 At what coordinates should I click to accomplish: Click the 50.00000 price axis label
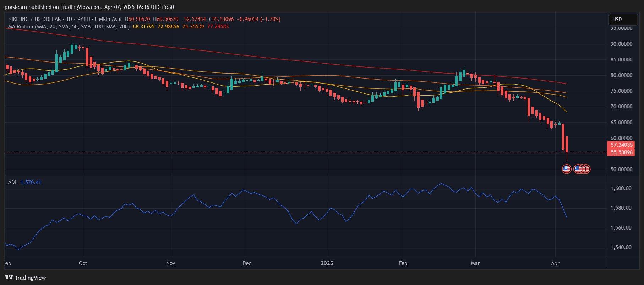click(621, 170)
